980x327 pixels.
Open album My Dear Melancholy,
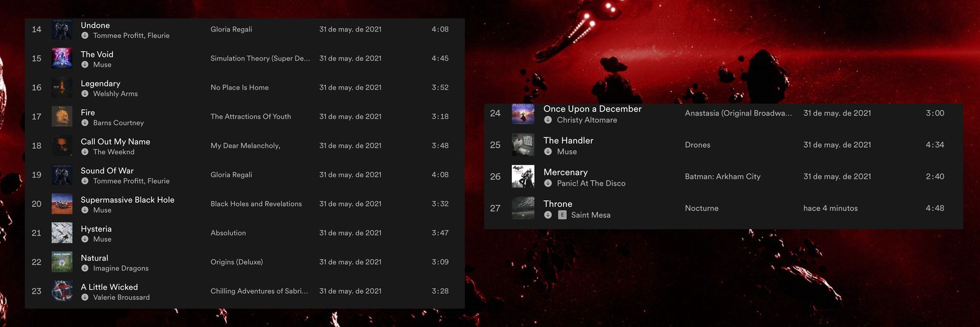coord(245,146)
